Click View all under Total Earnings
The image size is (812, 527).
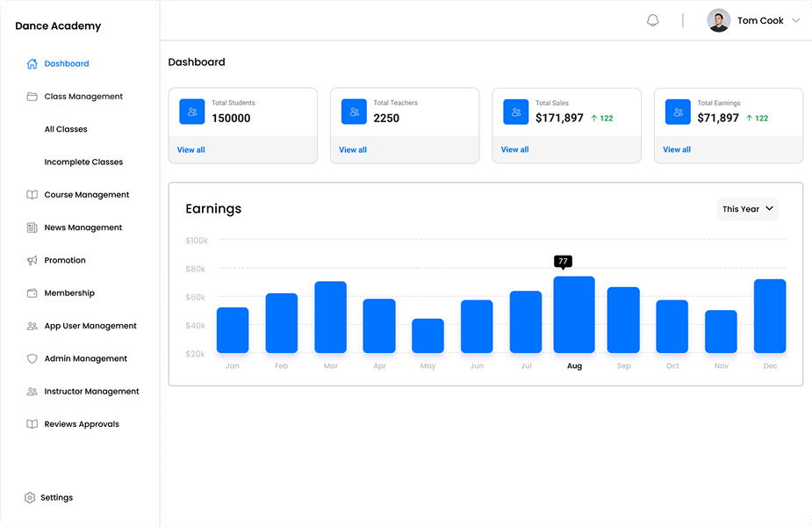(x=676, y=149)
